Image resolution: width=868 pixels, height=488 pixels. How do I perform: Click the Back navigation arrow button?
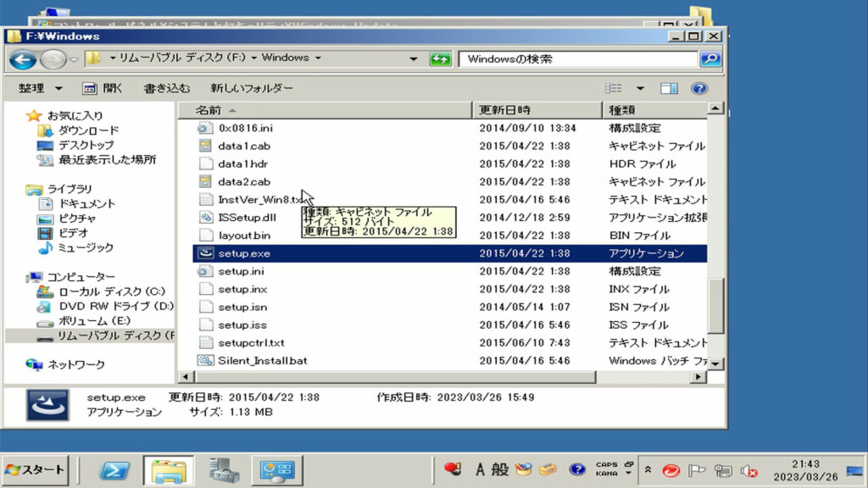coord(22,59)
